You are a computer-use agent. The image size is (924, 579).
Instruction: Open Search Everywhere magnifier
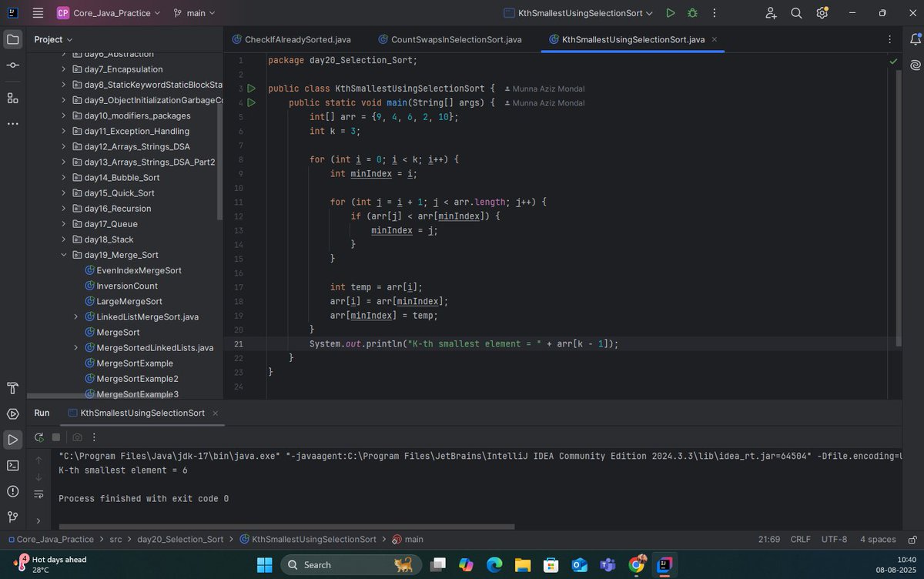tap(797, 13)
